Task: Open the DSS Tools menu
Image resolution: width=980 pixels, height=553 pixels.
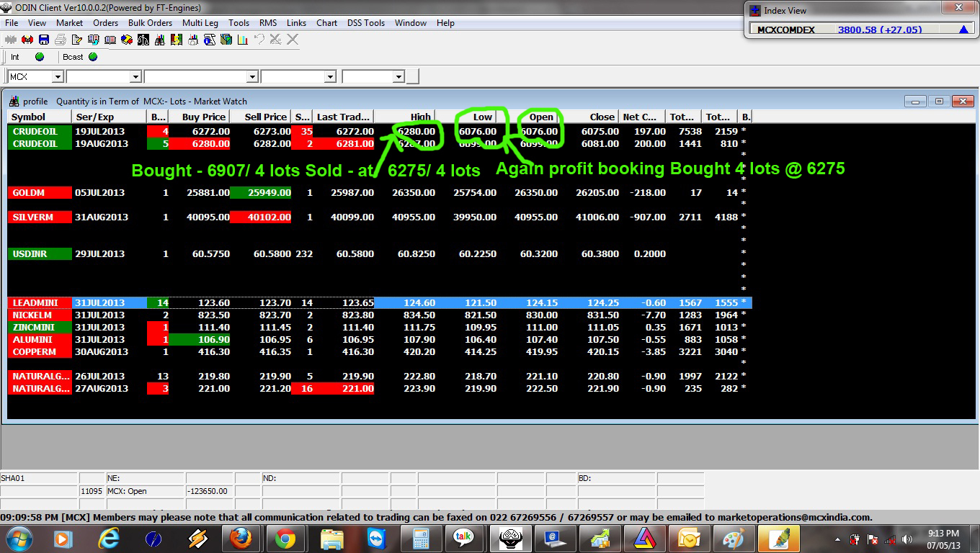Action: coord(366,23)
